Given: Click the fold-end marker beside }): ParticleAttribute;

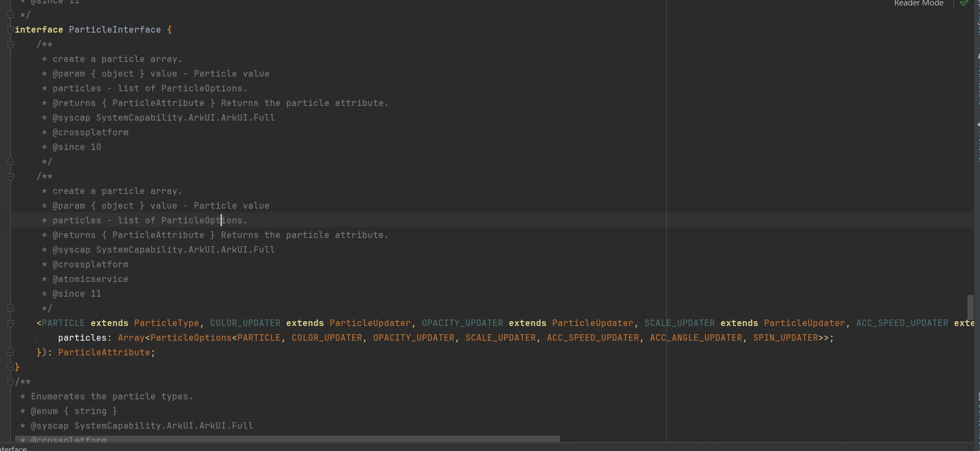Looking at the screenshot, I should tap(10, 352).
